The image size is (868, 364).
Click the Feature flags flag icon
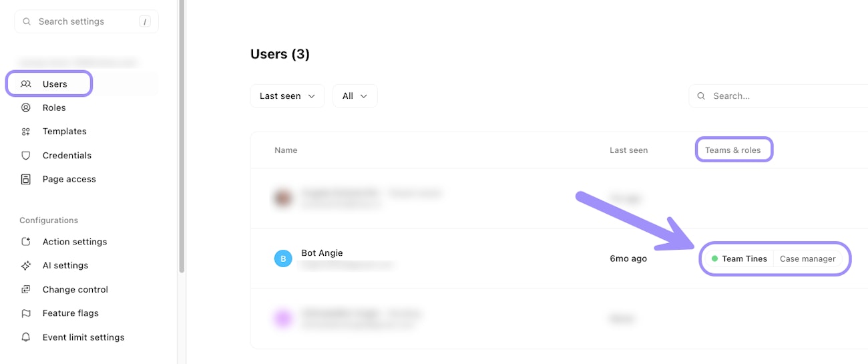pos(26,313)
